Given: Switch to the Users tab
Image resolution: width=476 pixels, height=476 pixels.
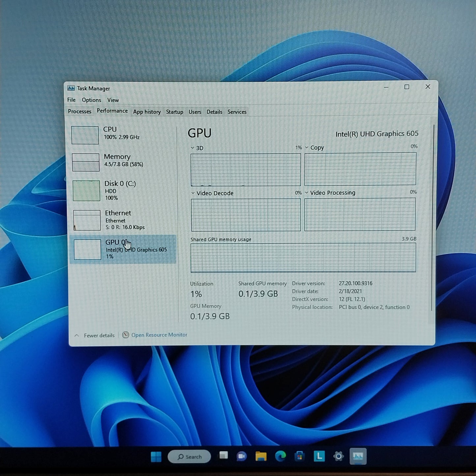Looking at the screenshot, I should click(x=195, y=112).
